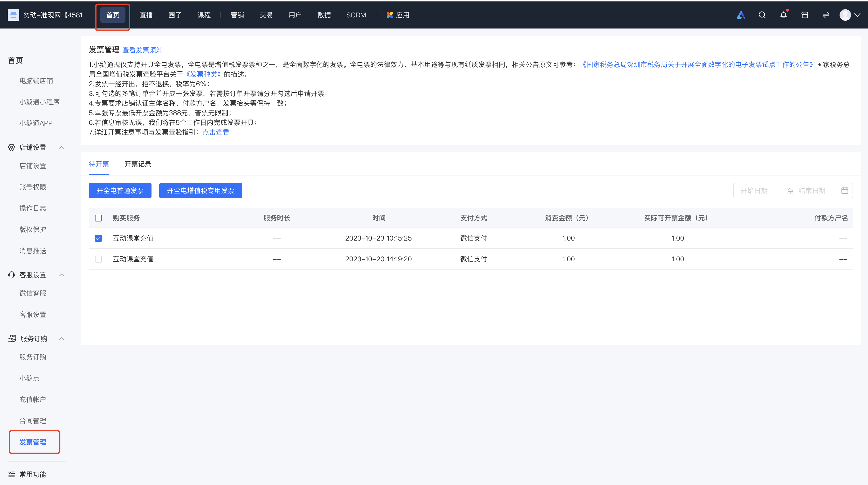The height and width of the screenshot is (485, 868).
Task: Uncheck the 2023-10-23 互动课堂充值 row checkbox
Action: click(x=98, y=238)
